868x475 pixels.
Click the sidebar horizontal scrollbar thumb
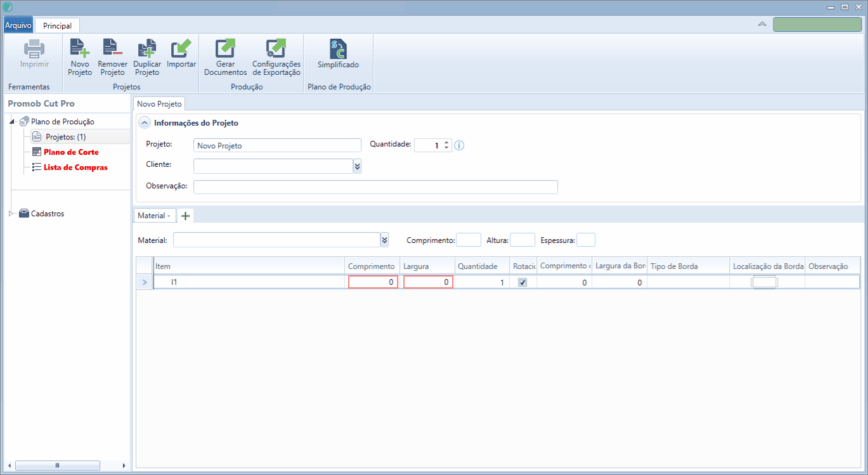(57, 465)
